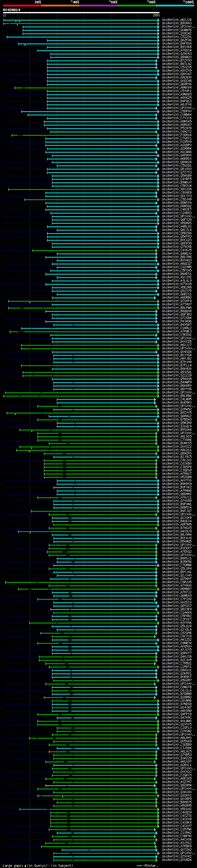Select subject label UniRef100_P43496

coord(177,321)
